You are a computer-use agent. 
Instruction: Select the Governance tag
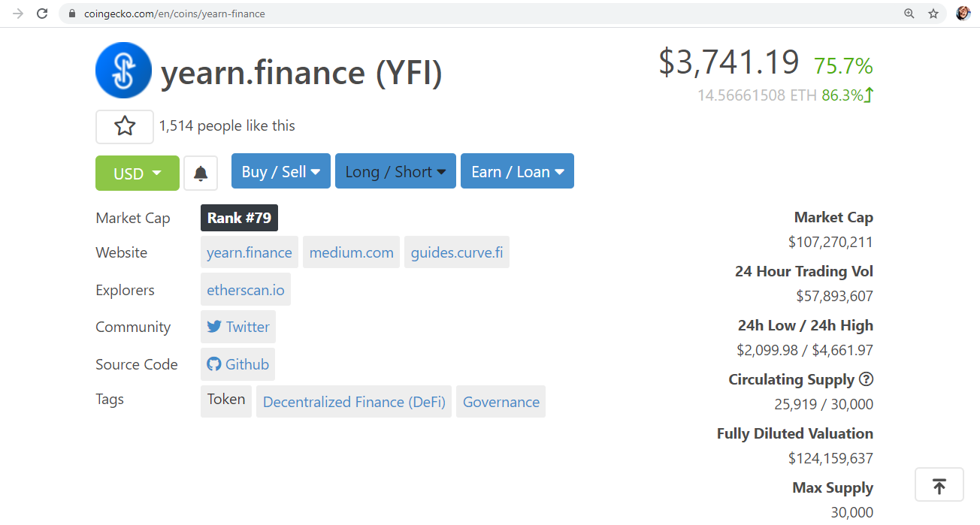tap(501, 402)
